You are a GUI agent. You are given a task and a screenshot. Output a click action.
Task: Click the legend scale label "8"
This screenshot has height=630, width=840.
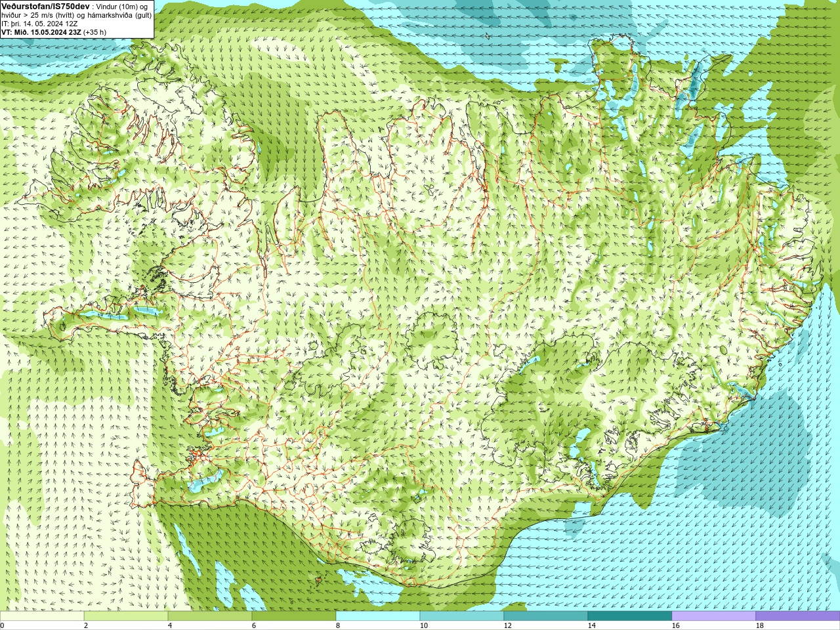338,625
